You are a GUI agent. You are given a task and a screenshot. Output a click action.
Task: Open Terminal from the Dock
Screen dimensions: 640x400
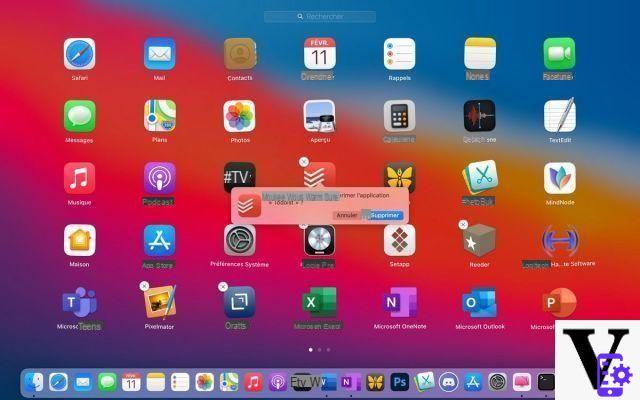click(546, 382)
